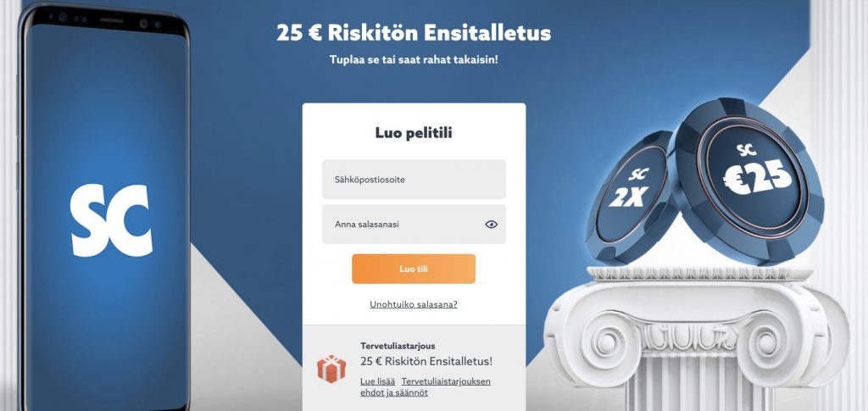Click the 25 € Riskitön Ensitalletus! offer text
The width and height of the screenshot is (868, 411).
426,362
